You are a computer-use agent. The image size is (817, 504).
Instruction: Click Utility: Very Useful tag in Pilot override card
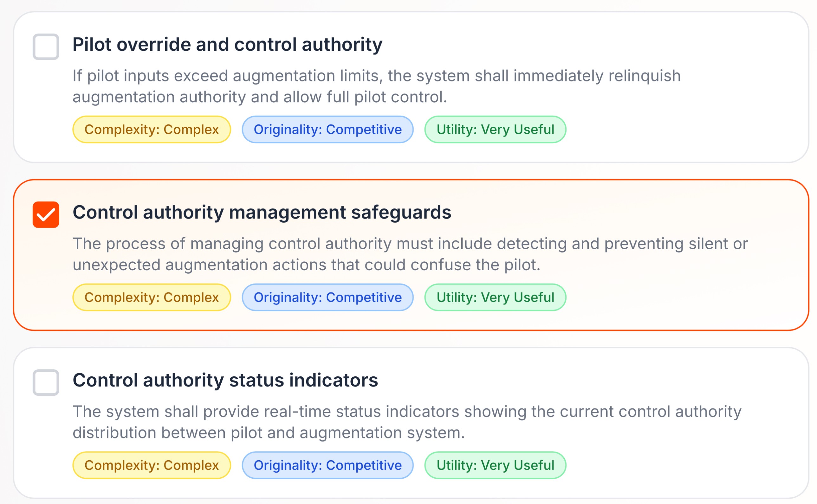click(x=495, y=129)
